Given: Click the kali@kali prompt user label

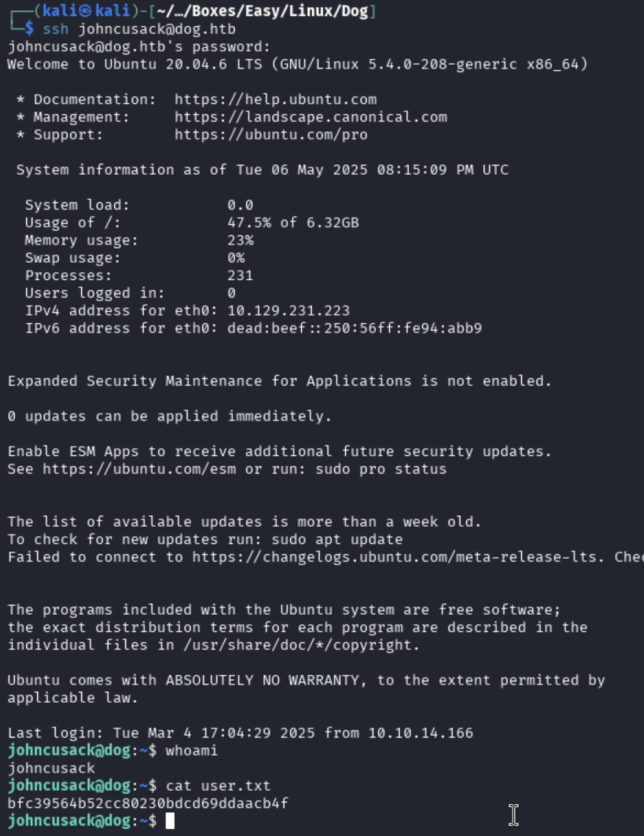Looking at the screenshot, I should click(86, 11).
